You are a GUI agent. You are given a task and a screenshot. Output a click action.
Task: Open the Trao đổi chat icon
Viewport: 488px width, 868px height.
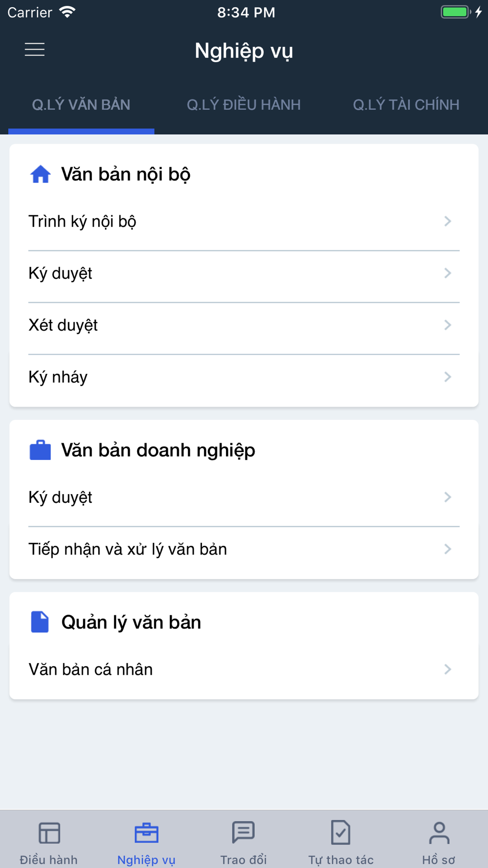(244, 832)
